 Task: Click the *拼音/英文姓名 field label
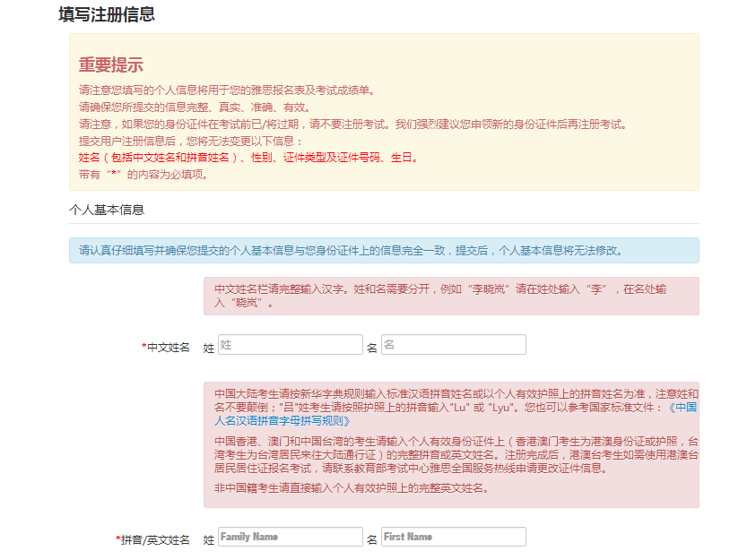pos(152,539)
